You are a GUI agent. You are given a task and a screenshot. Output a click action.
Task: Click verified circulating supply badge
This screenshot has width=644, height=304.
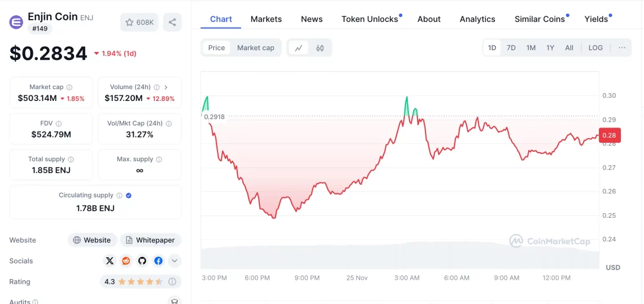click(x=129, y=196)
